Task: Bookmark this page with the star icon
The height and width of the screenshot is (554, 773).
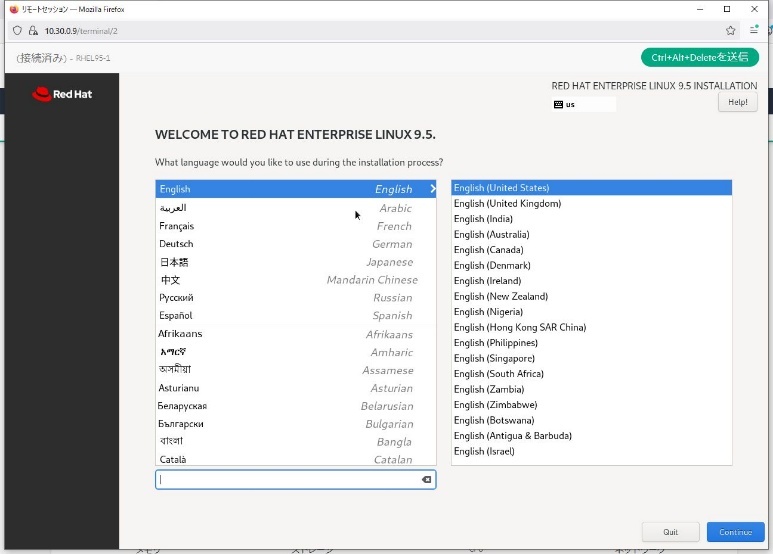Action: coord(731,31)
